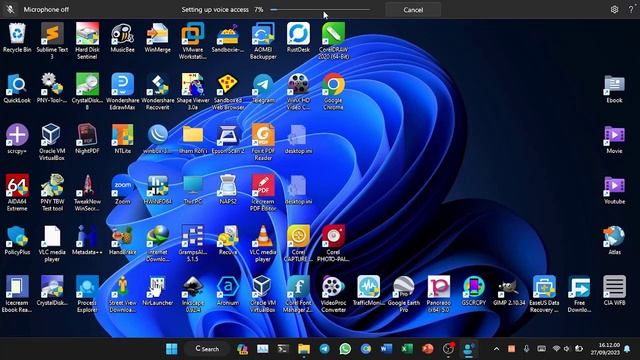The width and height of the screenshot is (640, 360).
Task: Select the Recycle Bin desktop icon
Action: [x=17, y=38]
